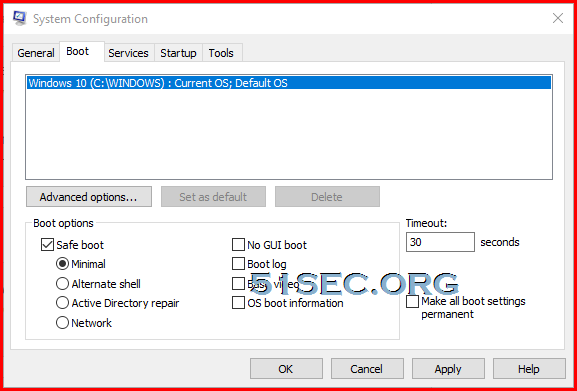Click the OK button
This screenshot has height=391, width=577.
click(286, 369)
